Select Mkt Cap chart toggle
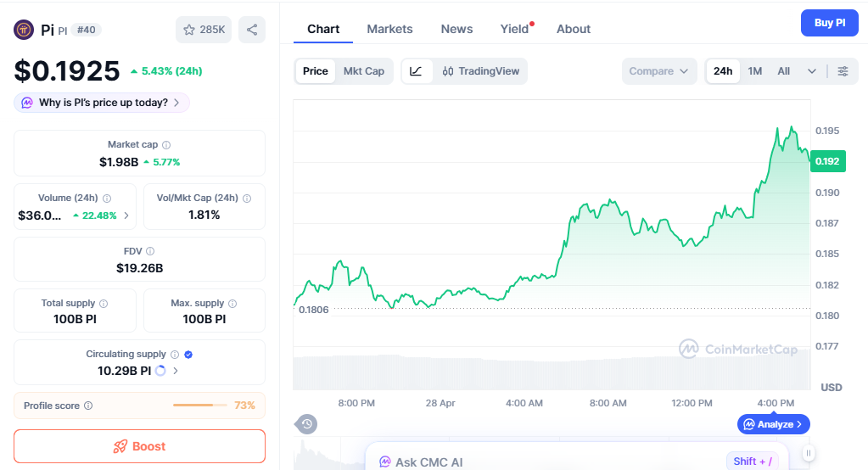Screen dimensions: 868x470 pyautogui.click(x=364, y=71)
